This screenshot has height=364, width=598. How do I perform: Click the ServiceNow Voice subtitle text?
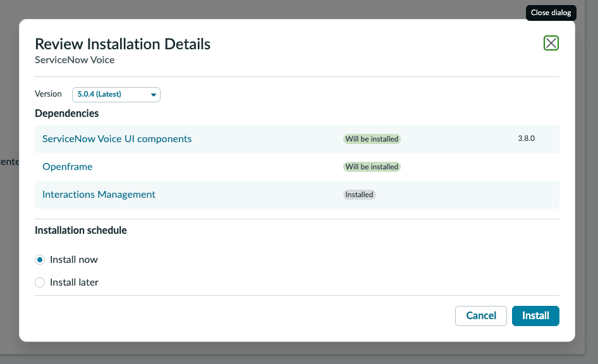click(75, 60)
